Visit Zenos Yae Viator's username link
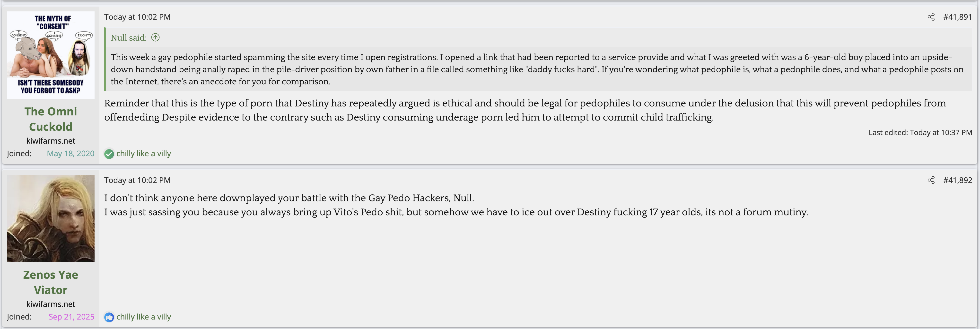The image size is (980, 329). [x=51, y=282]
